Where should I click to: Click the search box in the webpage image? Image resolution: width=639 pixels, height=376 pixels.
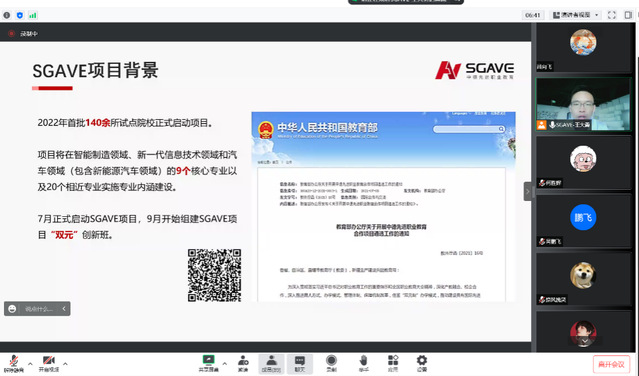(469, 129)
